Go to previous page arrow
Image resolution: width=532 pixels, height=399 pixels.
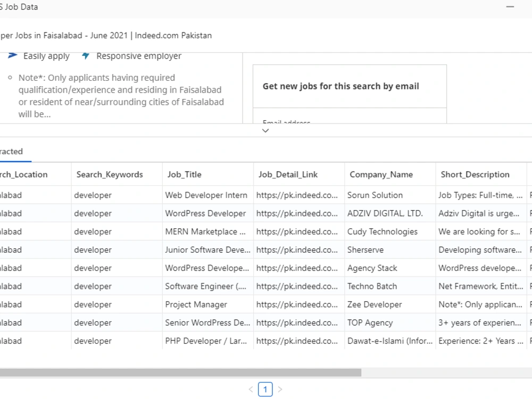tap(251, 389)
